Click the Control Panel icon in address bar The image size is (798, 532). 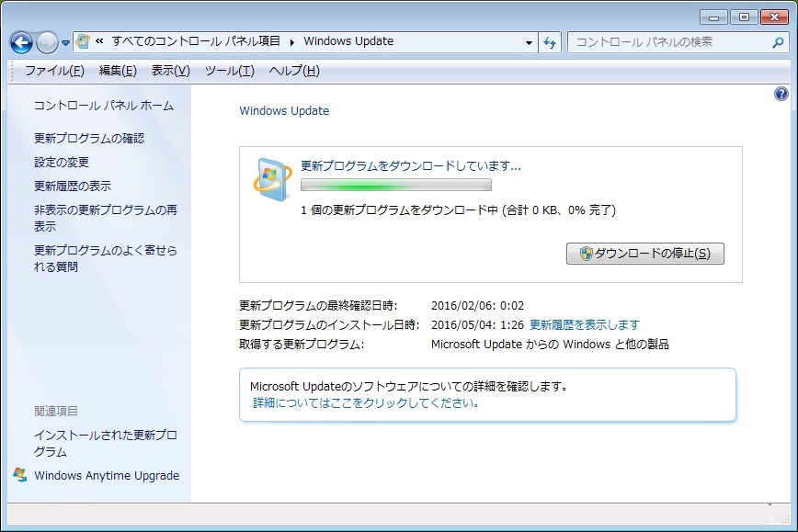click(x=83, y=41)
